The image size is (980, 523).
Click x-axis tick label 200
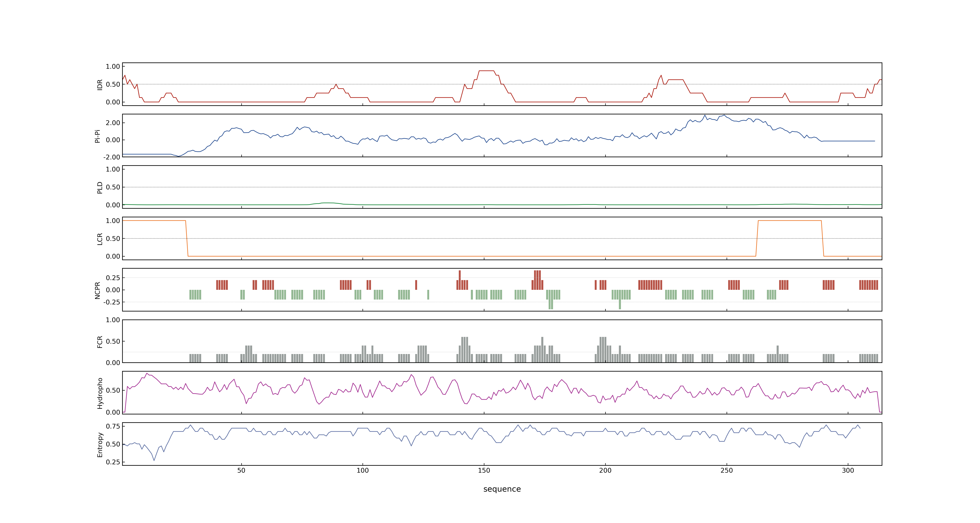click(x=605, y=470)
